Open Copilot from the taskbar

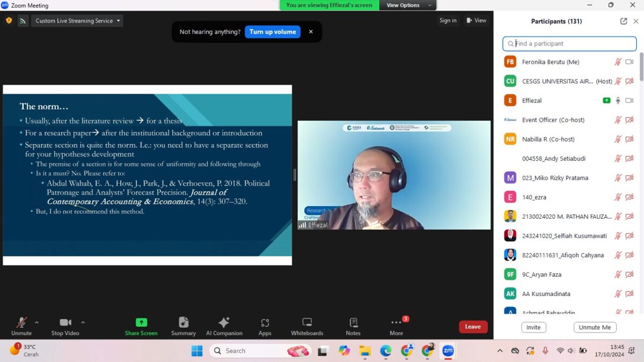coord(344,351)
